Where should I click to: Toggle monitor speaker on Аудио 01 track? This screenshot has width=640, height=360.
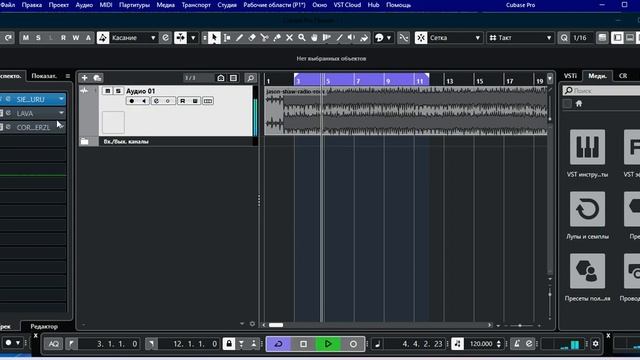(144, 101)
